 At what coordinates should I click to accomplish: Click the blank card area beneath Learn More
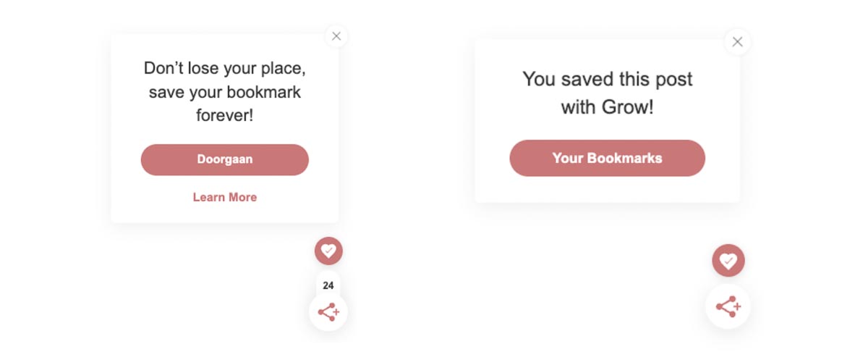(x=224, y=214)
